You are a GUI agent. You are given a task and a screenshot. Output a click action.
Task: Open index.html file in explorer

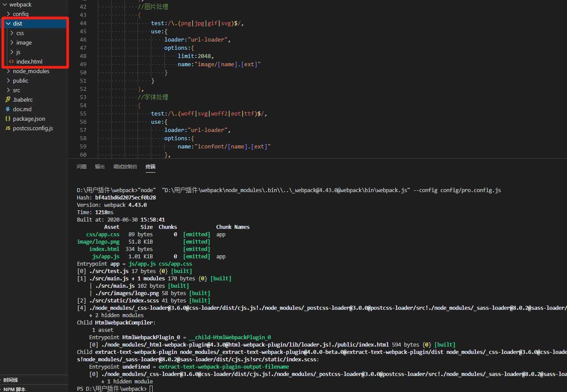[29, 62]
